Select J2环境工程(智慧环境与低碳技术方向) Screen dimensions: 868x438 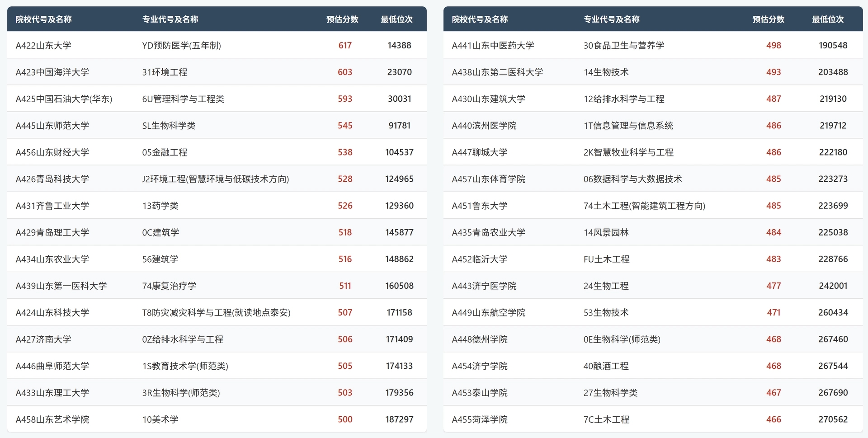pyautogui.click(x=216, y=179)
